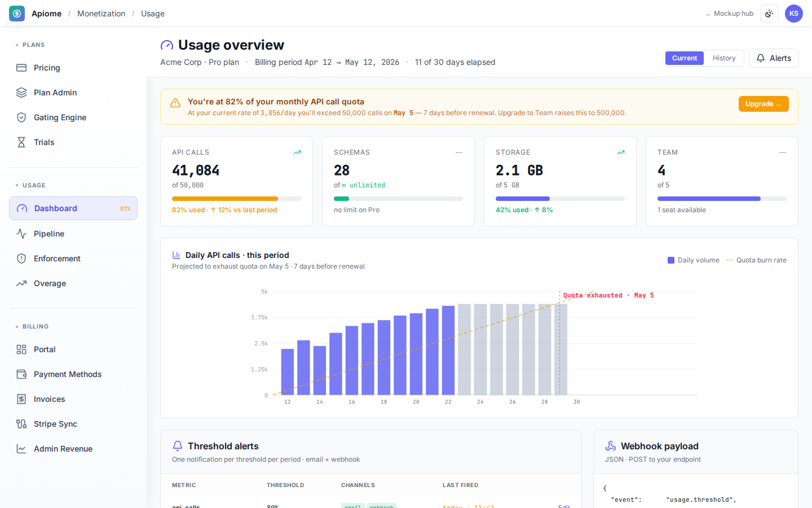Viewport: 812px width, 508px height.
Task: Open the KS user avatar
Action: (794, 14)
